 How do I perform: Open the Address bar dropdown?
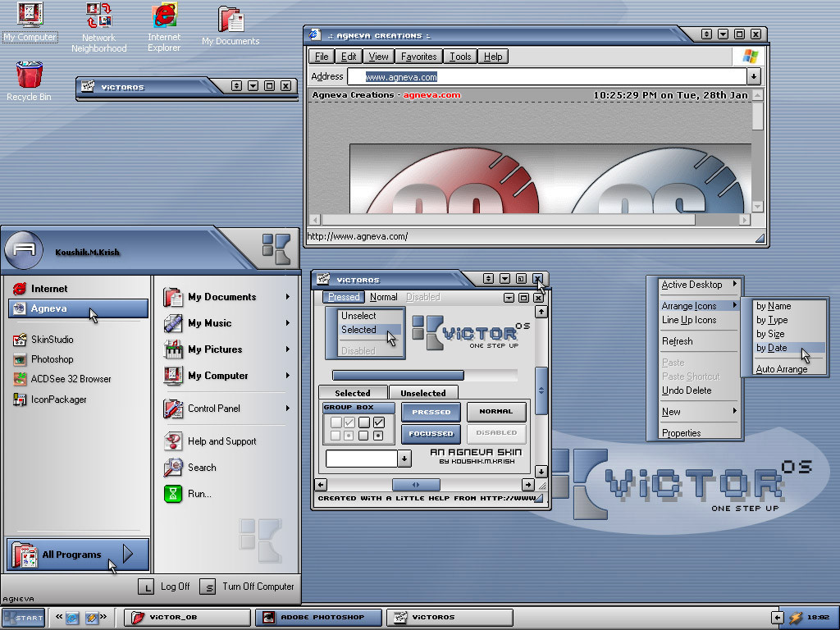tap(754, 76)
